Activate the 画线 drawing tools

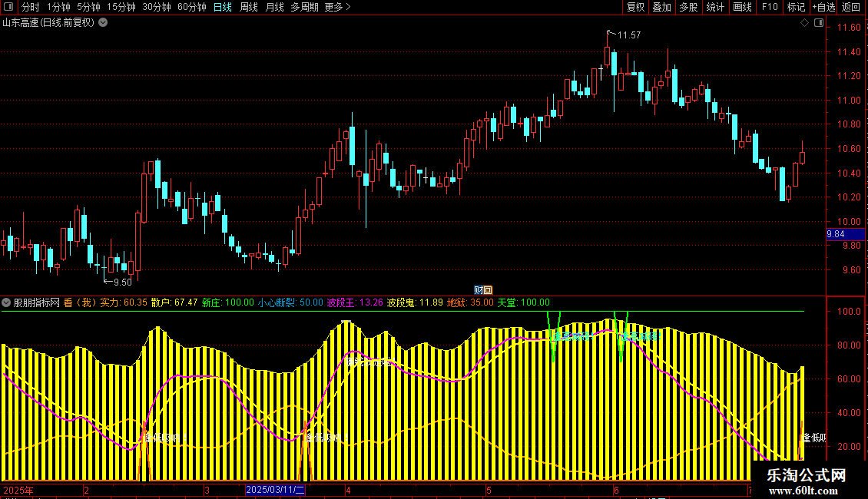(x=742, y=7)
